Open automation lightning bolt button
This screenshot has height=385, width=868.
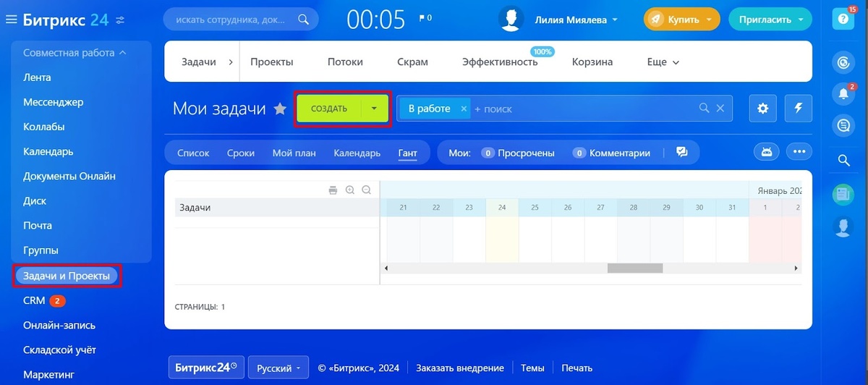coord(799,109)
